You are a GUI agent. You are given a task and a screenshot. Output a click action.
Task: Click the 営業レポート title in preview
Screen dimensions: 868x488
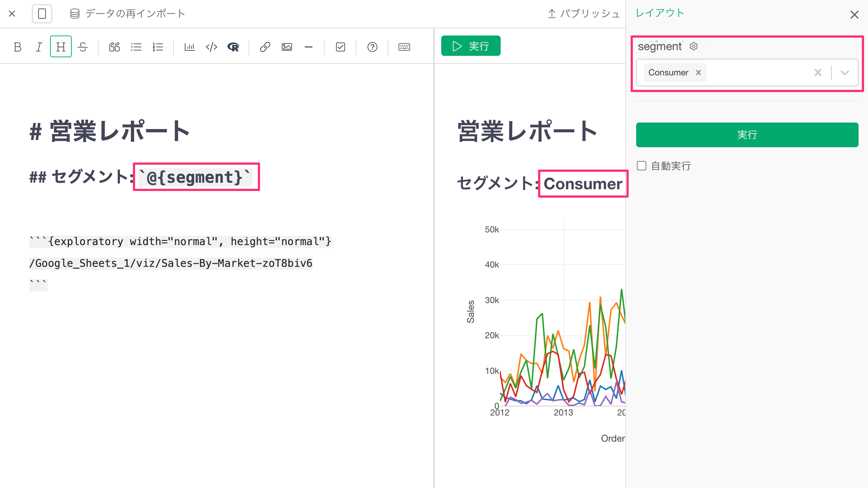tap(527, 131)
